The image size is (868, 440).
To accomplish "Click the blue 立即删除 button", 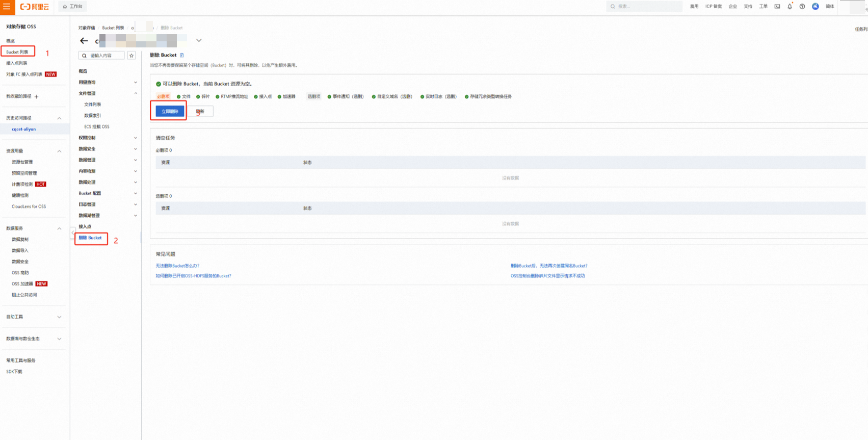I will coord(170,111).
